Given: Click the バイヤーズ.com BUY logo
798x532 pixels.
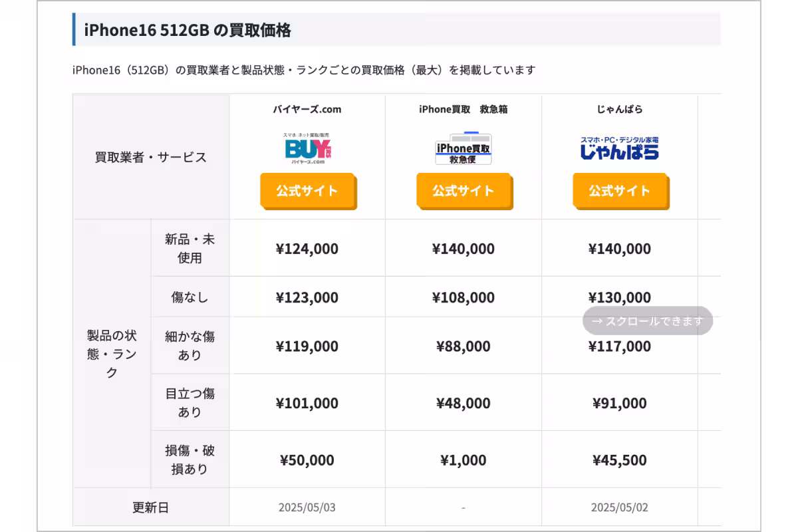Looking at the screenshot, I should [307, 149].
